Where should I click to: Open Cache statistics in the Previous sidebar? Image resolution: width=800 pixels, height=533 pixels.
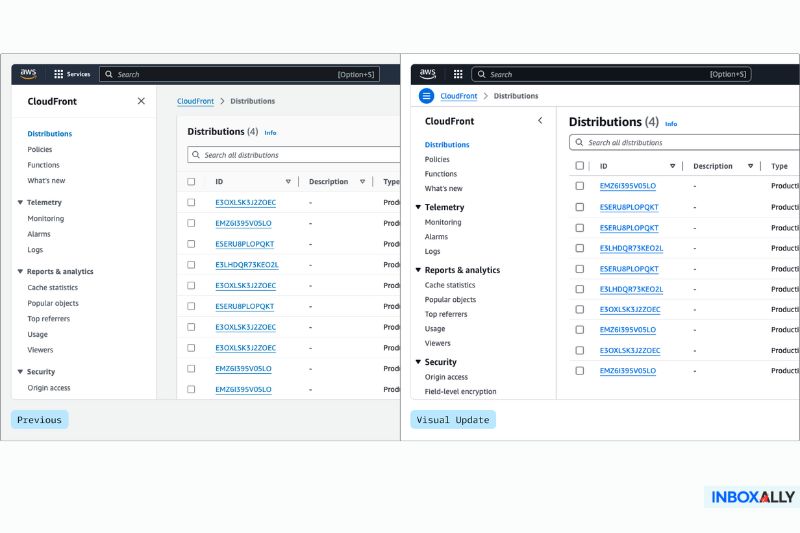click(x=53, y=288)
